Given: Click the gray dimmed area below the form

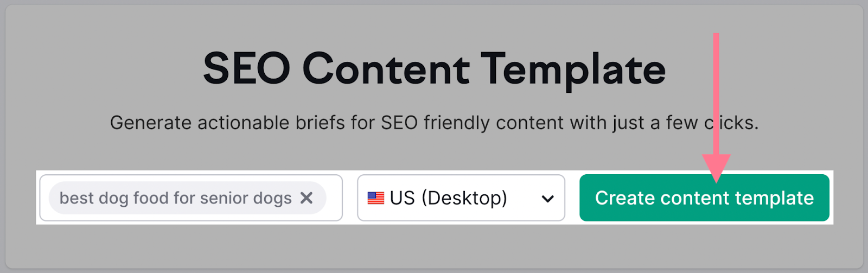Looking at the screenshot, I should (434, 245).
